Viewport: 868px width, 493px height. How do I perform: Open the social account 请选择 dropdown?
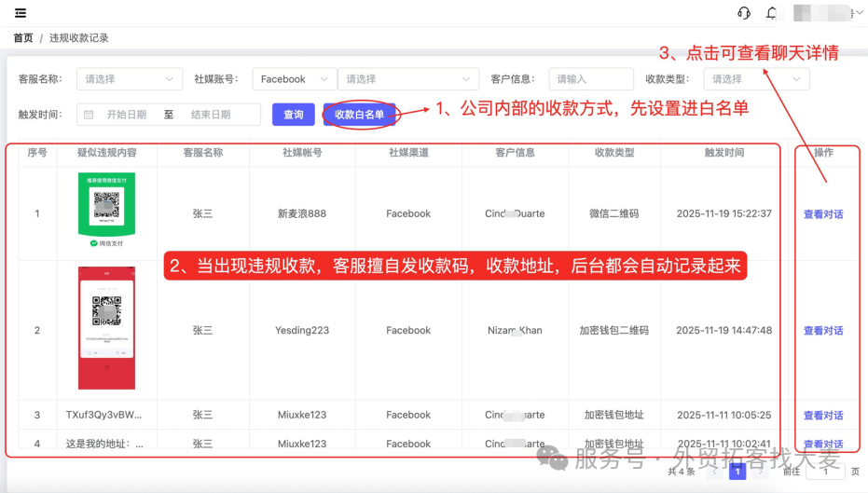coord(408,79)
